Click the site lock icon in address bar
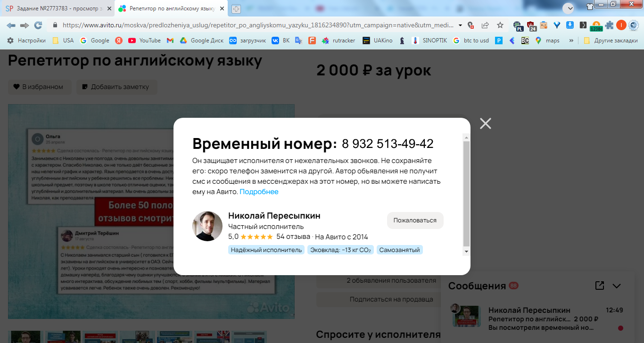This screenshot has width=644, height=343. 55,25
